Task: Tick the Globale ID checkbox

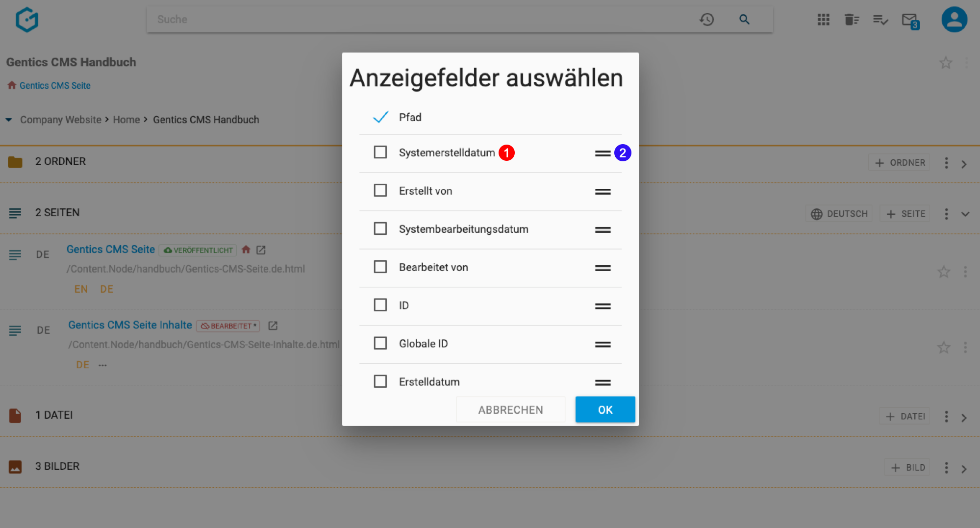Action: [380, 343]
